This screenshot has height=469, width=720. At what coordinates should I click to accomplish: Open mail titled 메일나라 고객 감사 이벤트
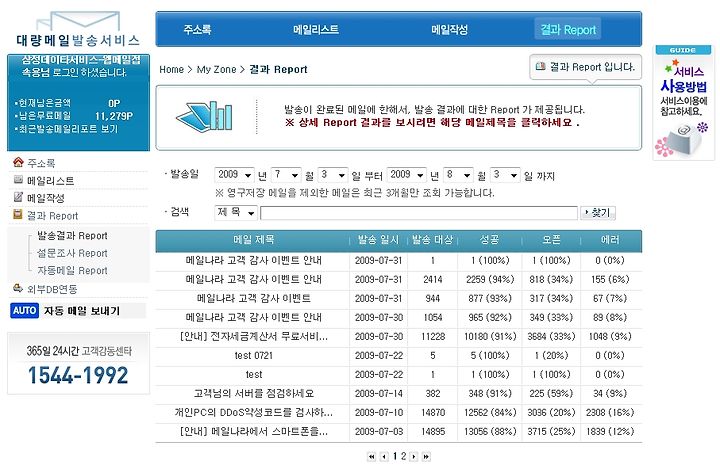[x=253, y=298]
